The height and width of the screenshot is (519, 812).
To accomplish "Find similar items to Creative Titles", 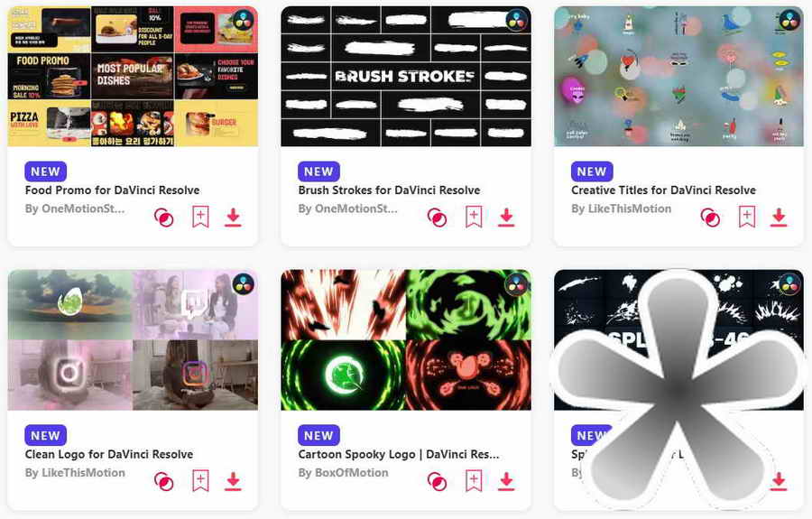I will 710,218.
